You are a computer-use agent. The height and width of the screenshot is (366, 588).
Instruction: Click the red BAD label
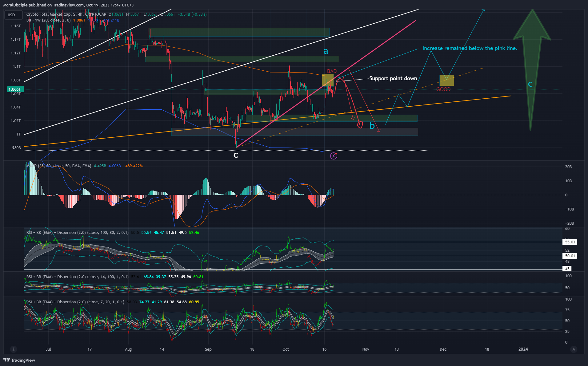(x=332, y=71)
